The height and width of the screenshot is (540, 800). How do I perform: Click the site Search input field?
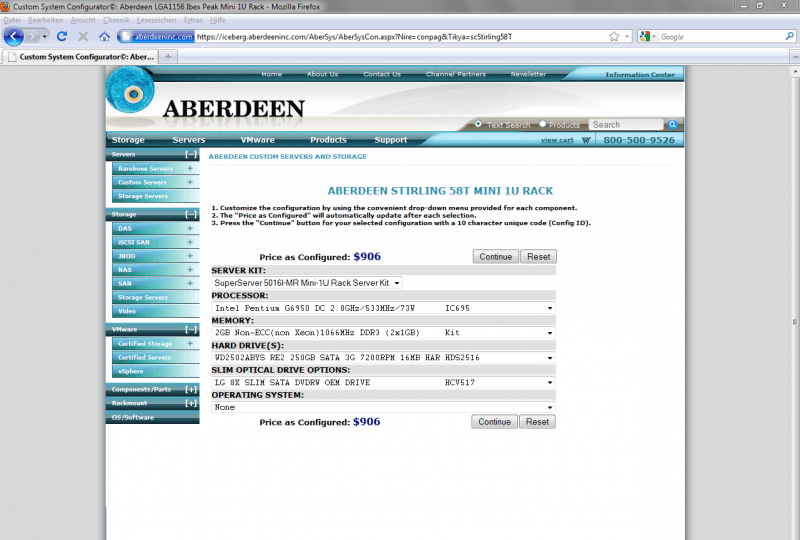click(x=626, y=125)
